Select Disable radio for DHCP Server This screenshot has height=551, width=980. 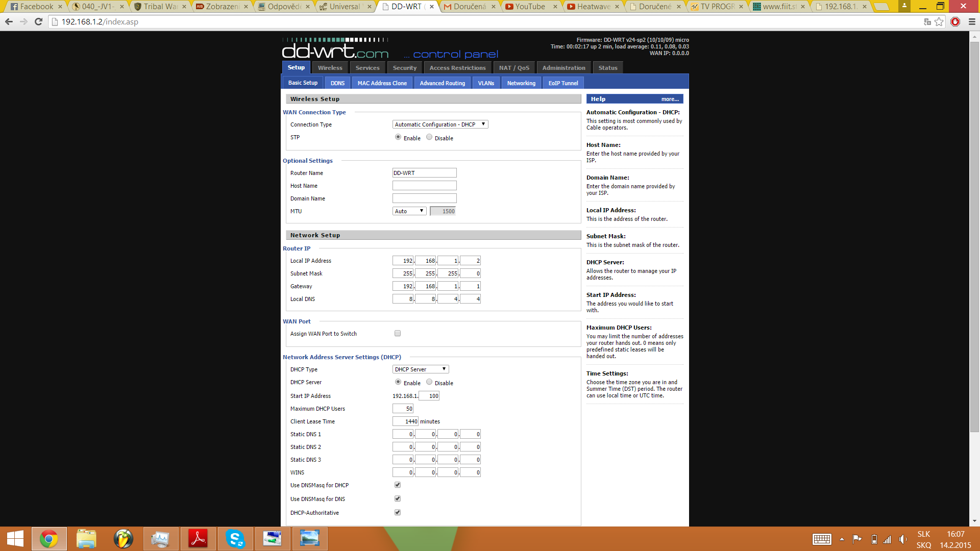pos(429,382)
